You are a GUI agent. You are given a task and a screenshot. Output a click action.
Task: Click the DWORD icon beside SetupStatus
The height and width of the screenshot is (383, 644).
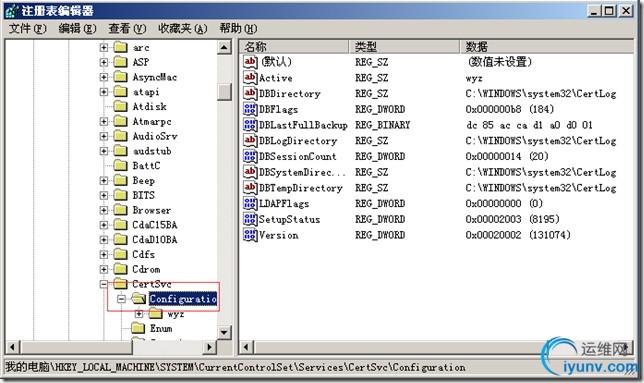pos(250,219)
